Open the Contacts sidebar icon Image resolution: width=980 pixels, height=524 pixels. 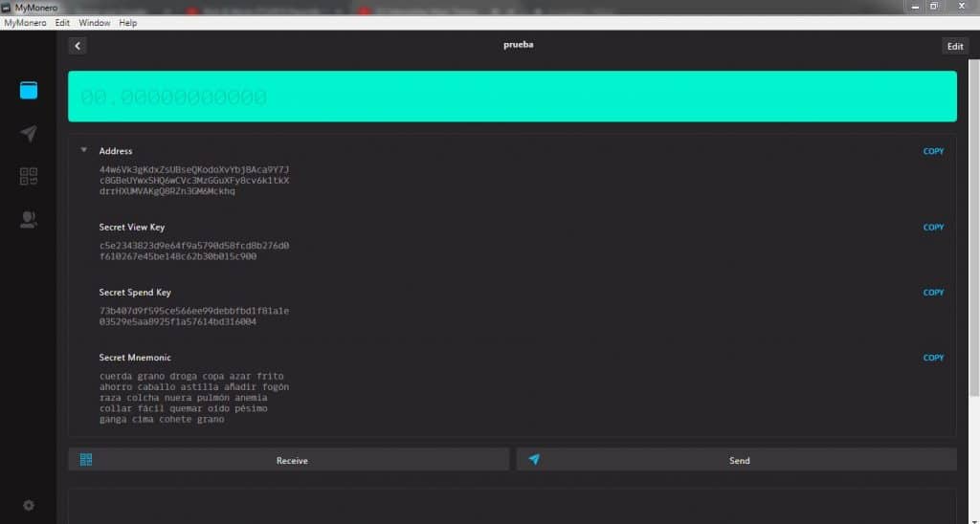click(29, 219)
